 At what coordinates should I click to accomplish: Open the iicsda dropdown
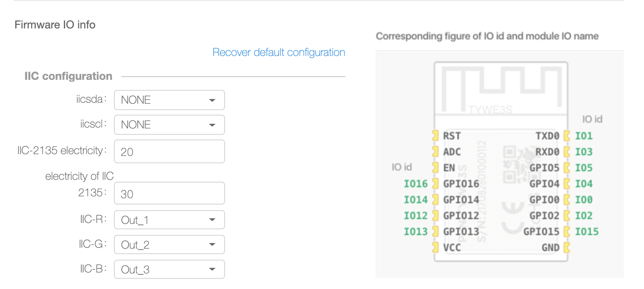pyautogui.click(x=169, y=100)
